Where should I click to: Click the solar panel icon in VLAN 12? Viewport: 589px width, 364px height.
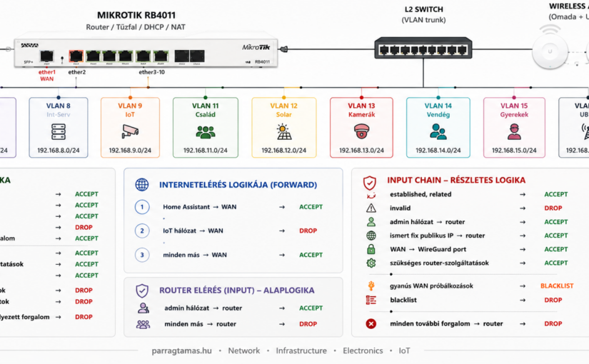[284, 132]
